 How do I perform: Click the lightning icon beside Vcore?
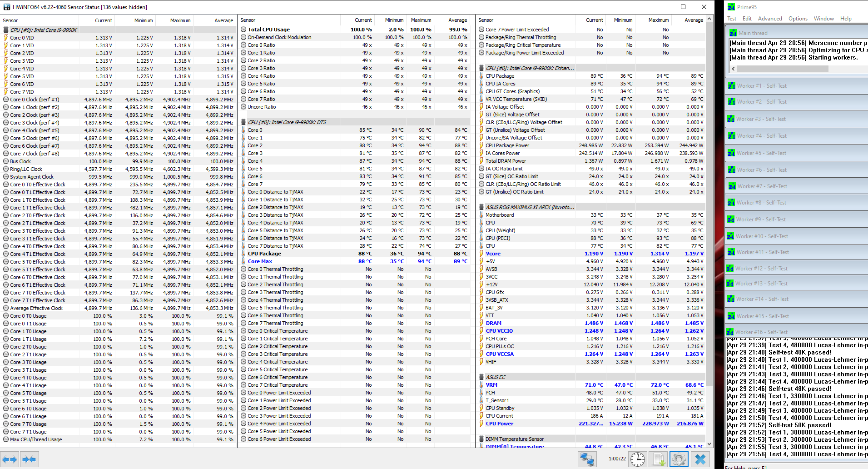pos(481,254)
